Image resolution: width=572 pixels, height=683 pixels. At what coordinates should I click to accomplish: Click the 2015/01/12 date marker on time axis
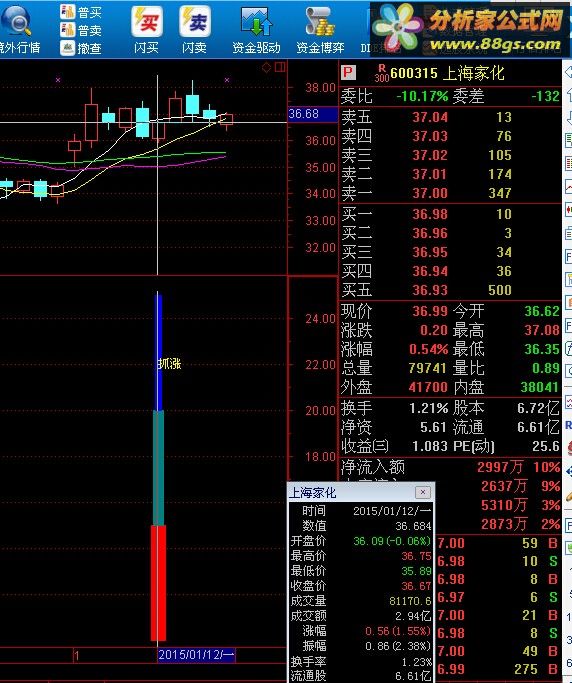point(196,655)
